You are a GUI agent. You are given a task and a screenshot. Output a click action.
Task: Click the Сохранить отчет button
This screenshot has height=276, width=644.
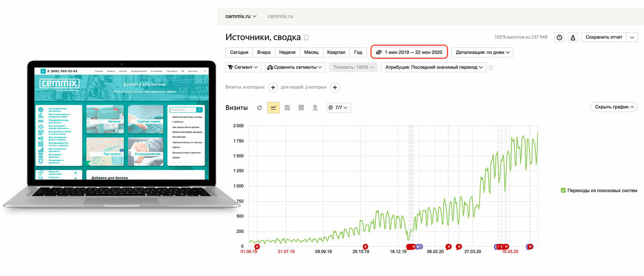604,37
